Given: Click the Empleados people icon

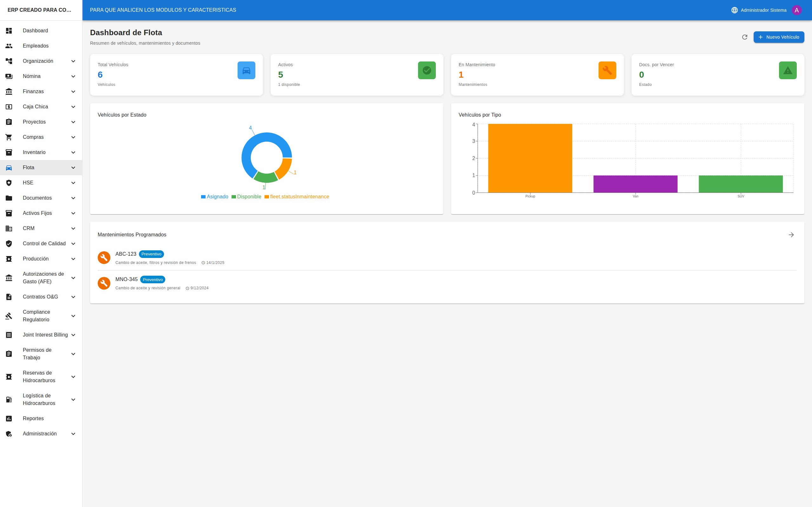Looking at the screenshot, I should pos(9,46).
